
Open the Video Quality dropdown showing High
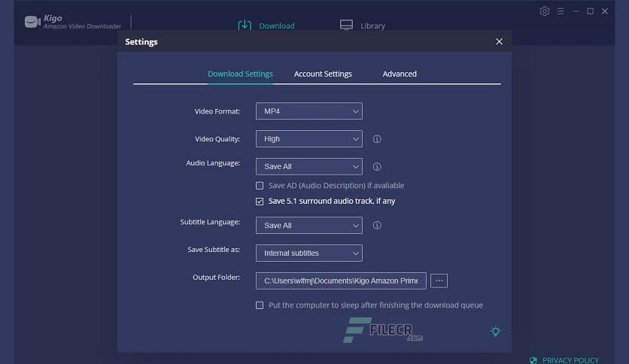pyautogui.click(x=309, y=138)
